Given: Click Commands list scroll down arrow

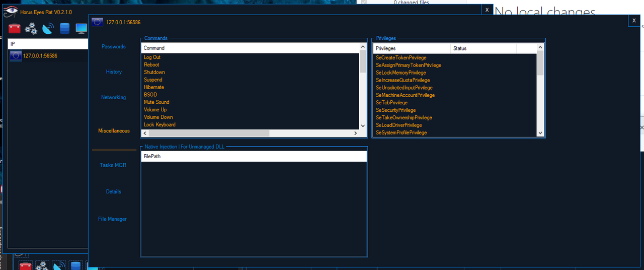Looking at the screenshot, I should coord(363,126).
